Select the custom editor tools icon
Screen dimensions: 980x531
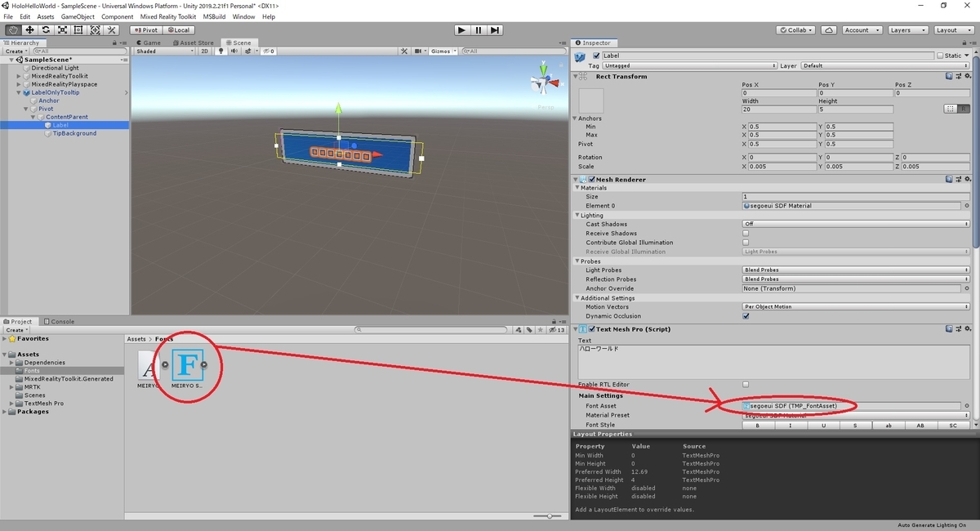tap(112, 30)
